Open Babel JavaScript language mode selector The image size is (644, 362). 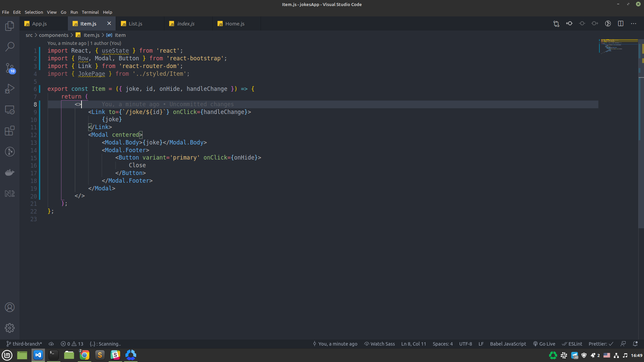508,344
